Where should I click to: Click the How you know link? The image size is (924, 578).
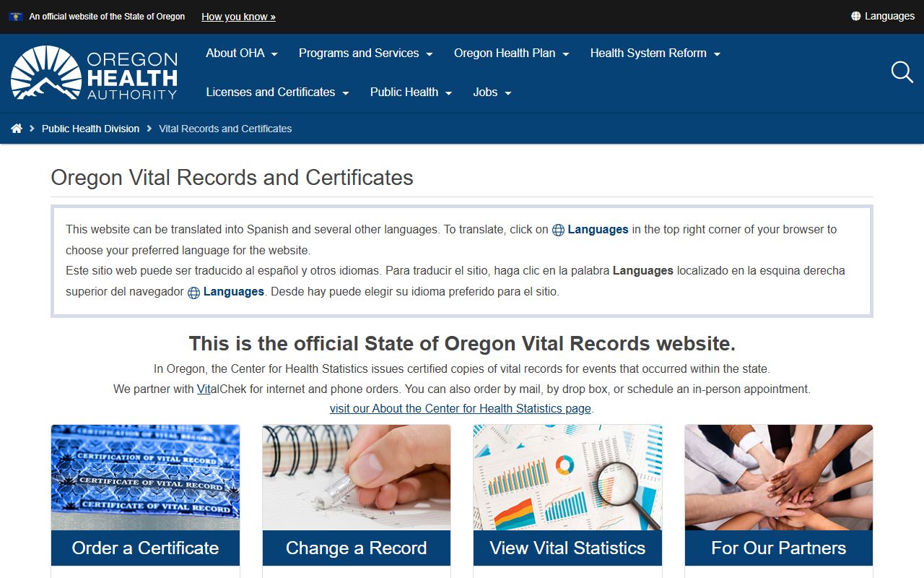pyautogui.click(x=238, y=17)
